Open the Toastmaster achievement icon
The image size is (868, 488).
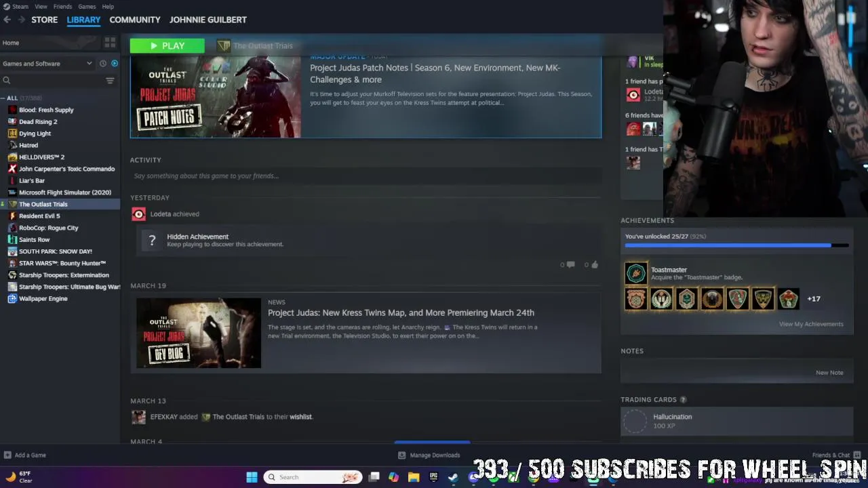point(636,273)
